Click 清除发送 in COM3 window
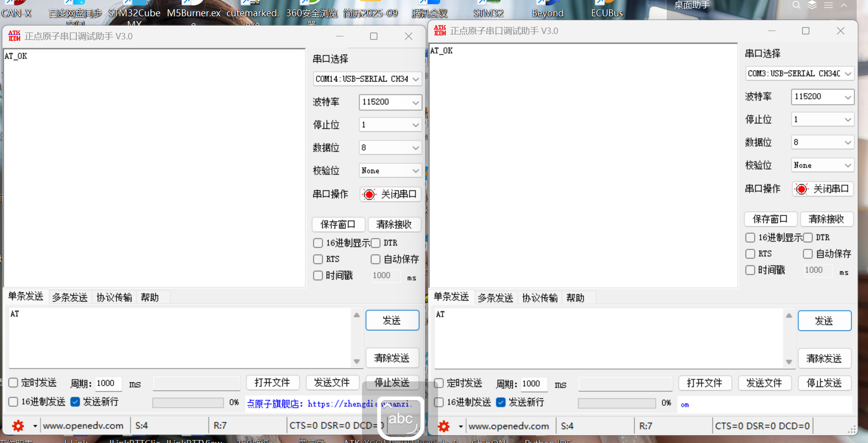This screenshot has height=443, width=868. point(824,358)
